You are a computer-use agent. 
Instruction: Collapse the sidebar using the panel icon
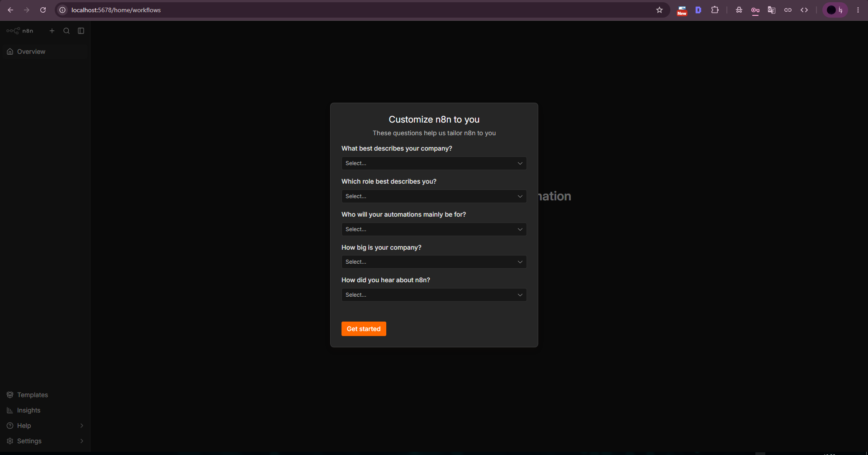click(x=81, y=31)
